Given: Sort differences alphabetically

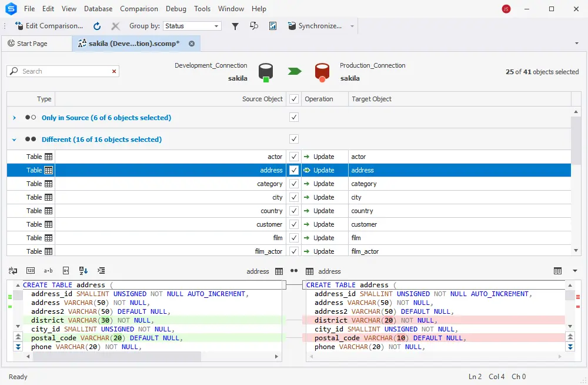Looking at the screenshot, I should point(83,270).
